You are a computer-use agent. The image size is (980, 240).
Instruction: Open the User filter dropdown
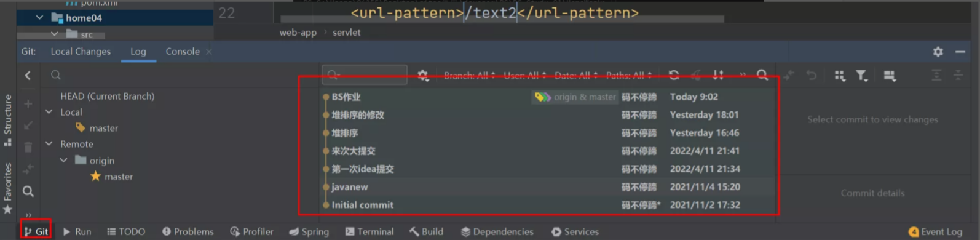pos(526,76)
